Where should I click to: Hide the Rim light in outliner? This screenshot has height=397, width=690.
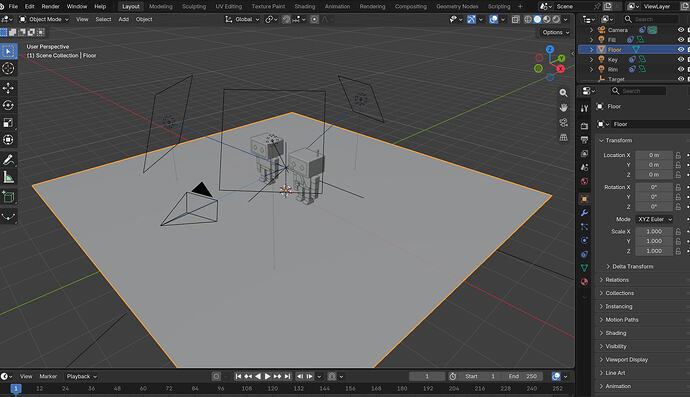tap(681, 69)
